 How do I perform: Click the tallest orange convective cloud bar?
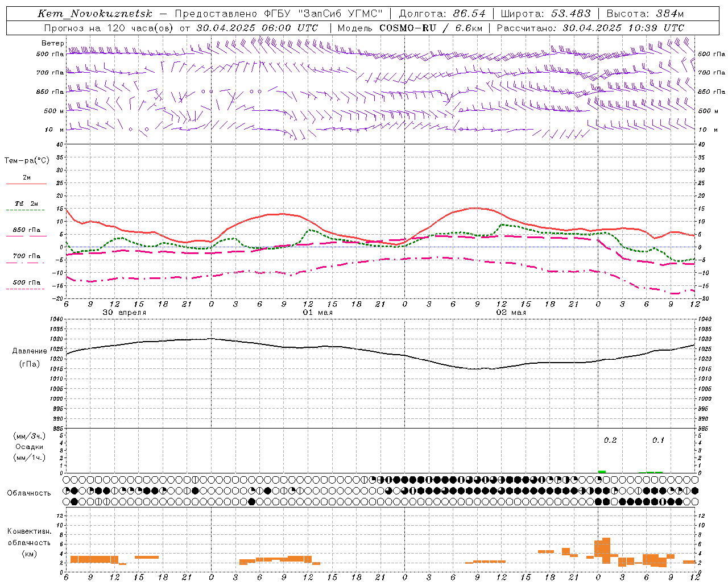click(606, 550)
